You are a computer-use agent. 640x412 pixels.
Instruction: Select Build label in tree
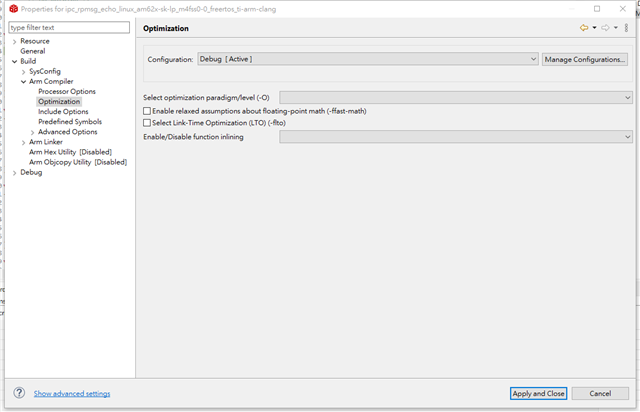(x=28, y=61)
